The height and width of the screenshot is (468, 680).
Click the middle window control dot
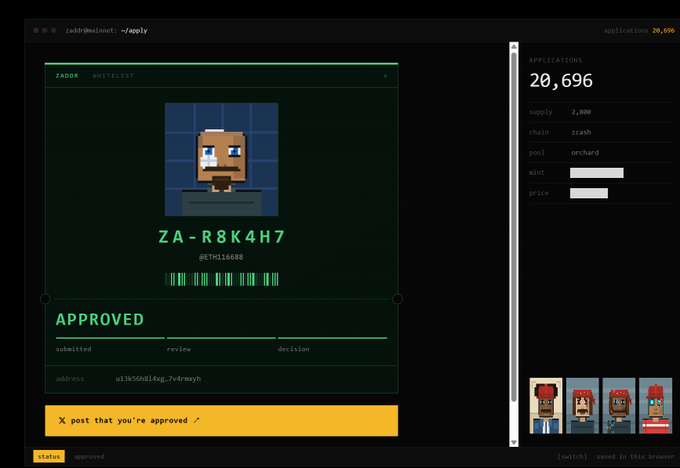pos(45,30)
